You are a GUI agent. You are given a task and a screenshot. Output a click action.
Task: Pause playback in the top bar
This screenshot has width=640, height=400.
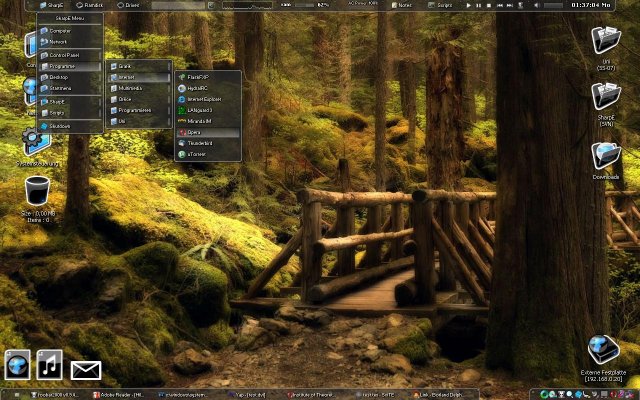coord(478,5)
